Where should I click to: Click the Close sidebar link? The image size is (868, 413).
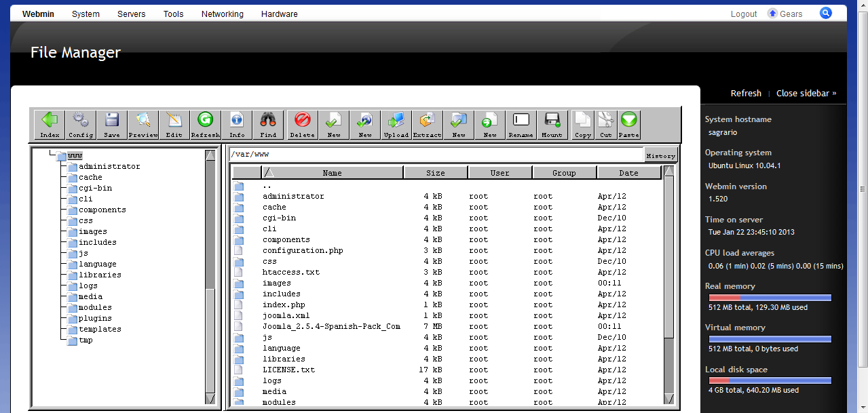[x=806, y=93]
